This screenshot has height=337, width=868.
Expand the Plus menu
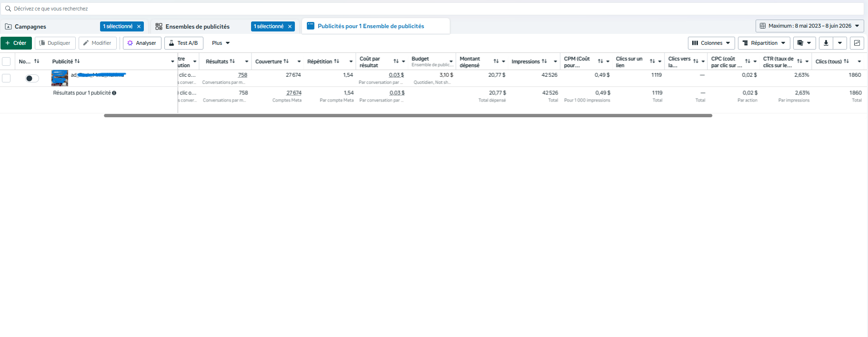(x=221, y=43)
